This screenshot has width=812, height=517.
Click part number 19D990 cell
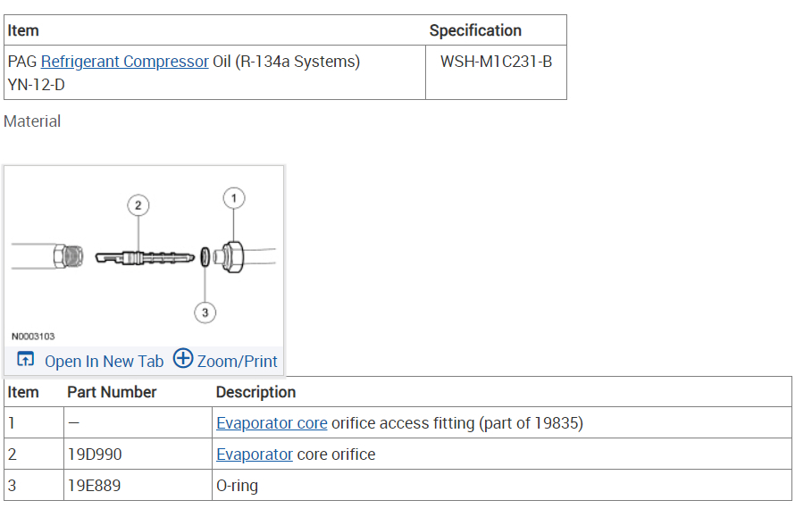[95, 454]
